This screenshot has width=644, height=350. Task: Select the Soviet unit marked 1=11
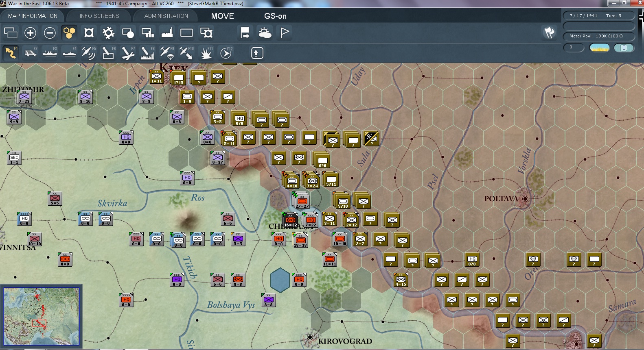pos(157,77)
